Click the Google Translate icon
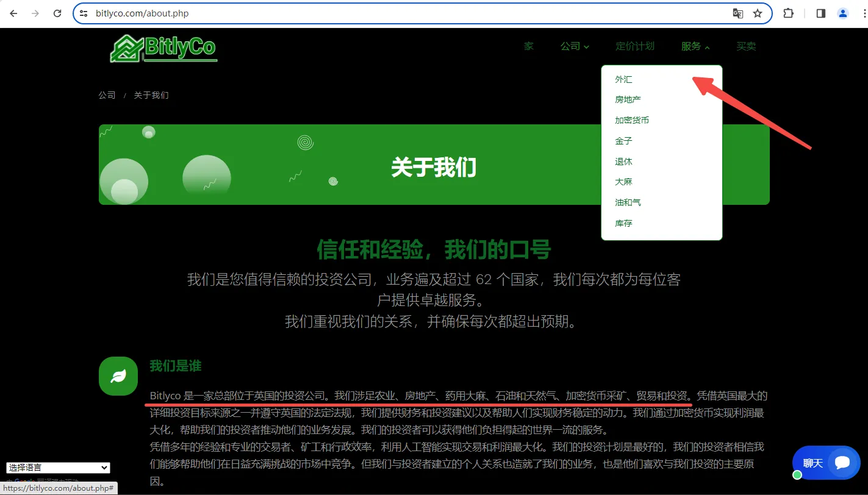 click(738, 13)
